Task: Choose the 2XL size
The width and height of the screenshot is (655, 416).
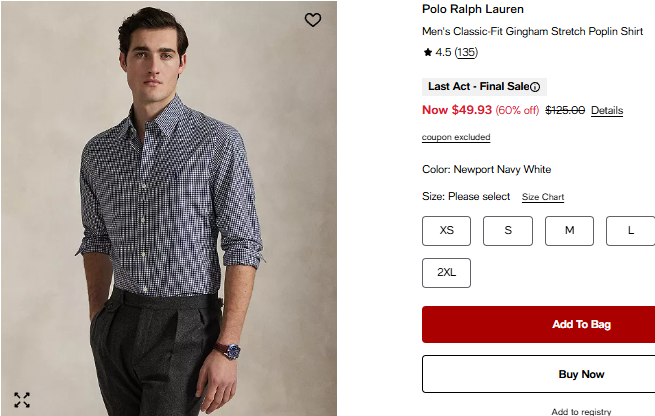Action: coord(447,273)
